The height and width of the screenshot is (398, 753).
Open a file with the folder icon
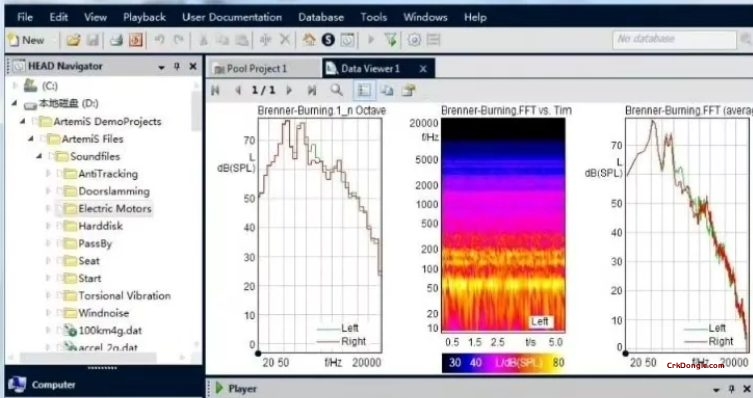coord(73,40)
